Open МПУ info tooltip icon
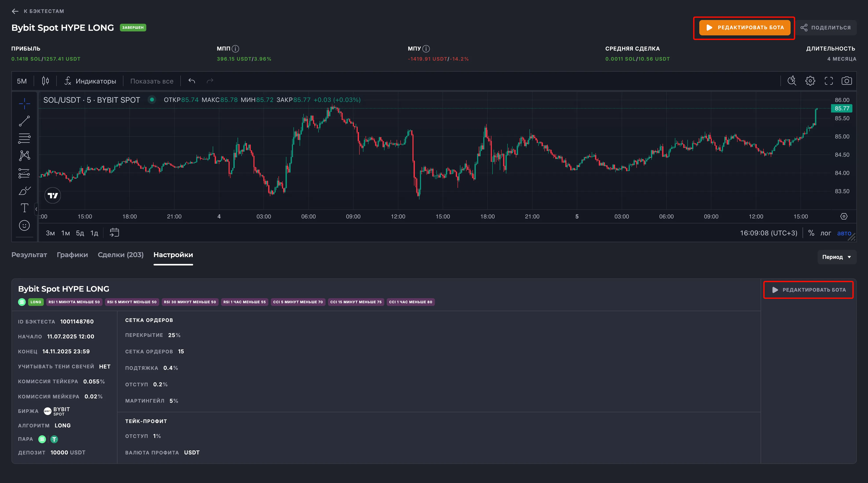Viewport: 868px width, 483px height. (426, 49)
